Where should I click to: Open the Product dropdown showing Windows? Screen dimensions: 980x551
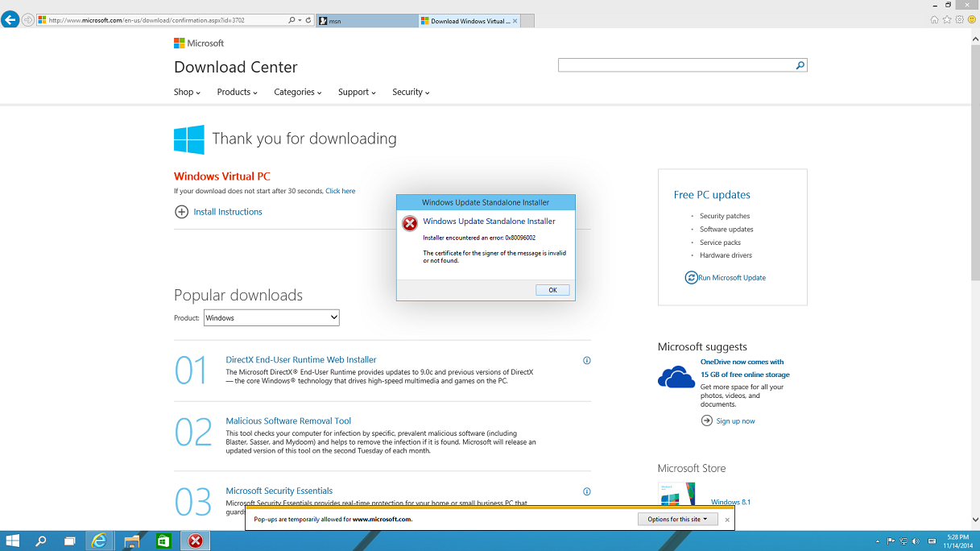tap(271, 318)
